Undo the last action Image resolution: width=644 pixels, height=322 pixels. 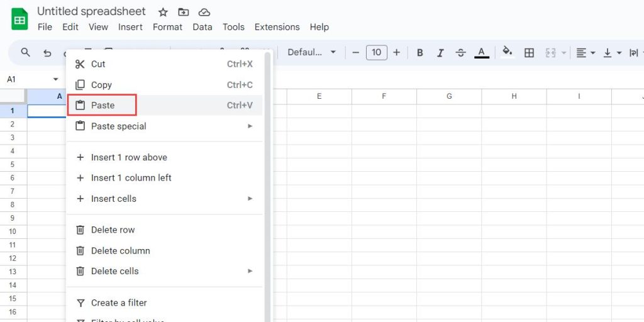point(47,53)
